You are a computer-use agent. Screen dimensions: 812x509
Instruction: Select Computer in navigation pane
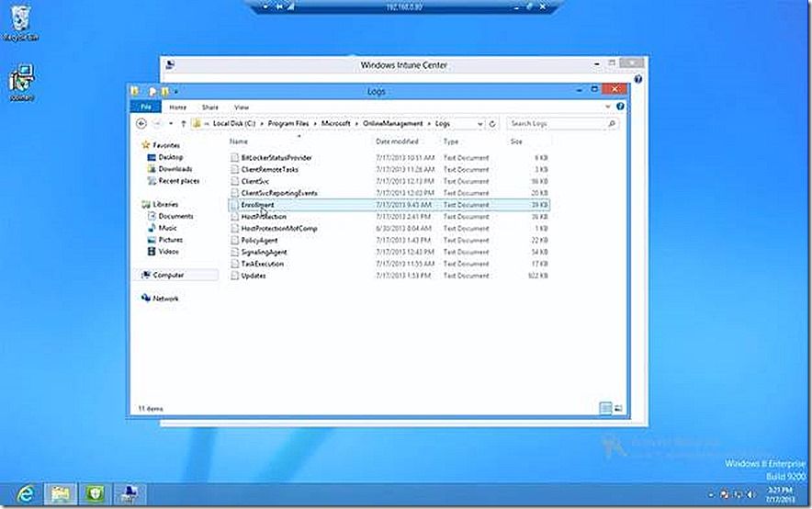tap(168, 276)
